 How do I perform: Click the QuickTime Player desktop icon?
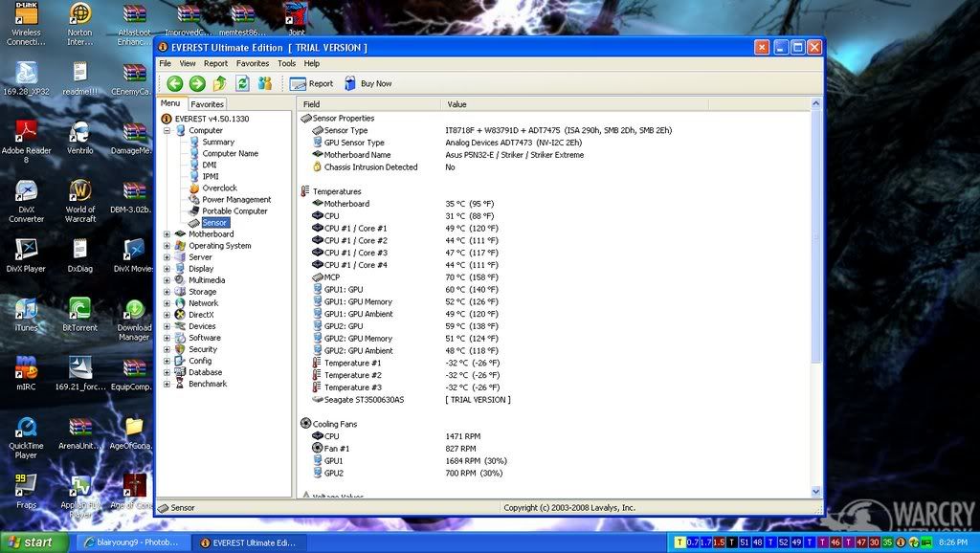point(26,438)
